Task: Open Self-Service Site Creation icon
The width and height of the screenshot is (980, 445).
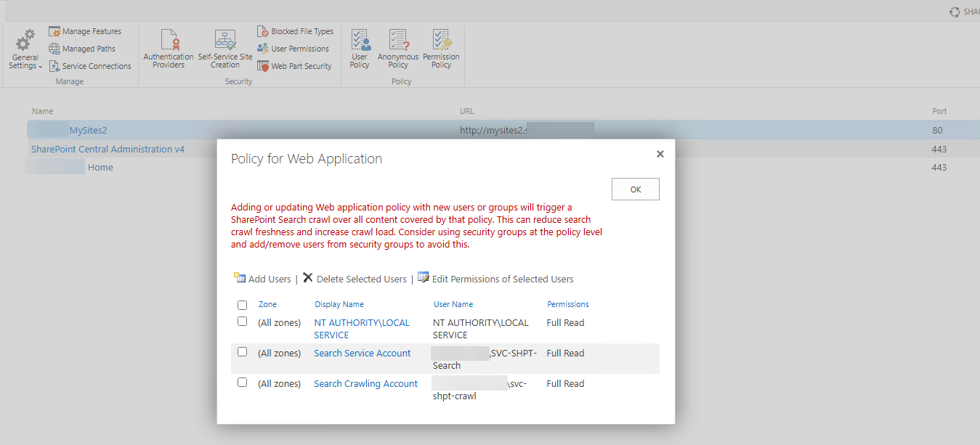Action: point(225,39)
